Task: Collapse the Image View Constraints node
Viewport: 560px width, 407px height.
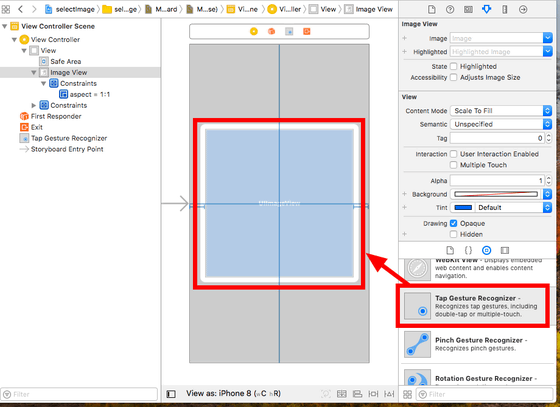Action: pyautogui.click(x=43, y=83)
